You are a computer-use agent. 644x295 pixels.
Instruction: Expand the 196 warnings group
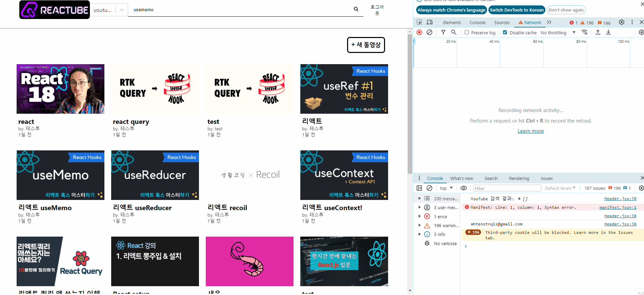(419, 225)
